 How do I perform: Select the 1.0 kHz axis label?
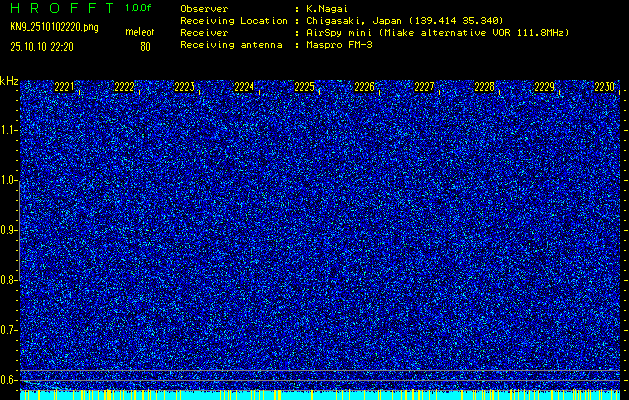9,180
